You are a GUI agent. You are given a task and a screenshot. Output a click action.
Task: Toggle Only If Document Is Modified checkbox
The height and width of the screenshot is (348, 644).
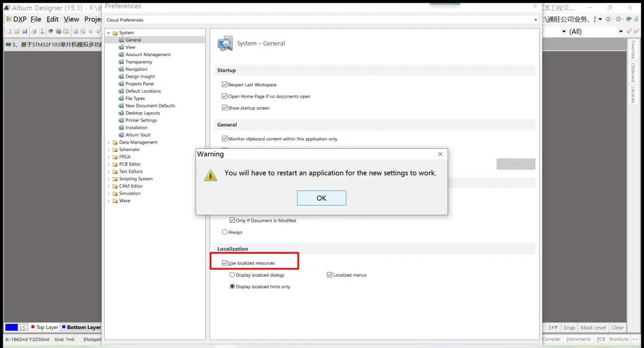coord(232,220)
